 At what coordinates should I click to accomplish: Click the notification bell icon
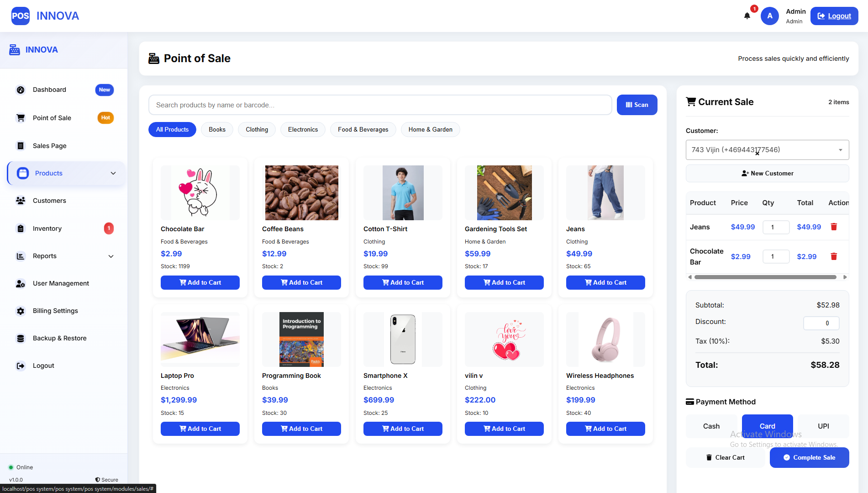click(x=747, y=16)
